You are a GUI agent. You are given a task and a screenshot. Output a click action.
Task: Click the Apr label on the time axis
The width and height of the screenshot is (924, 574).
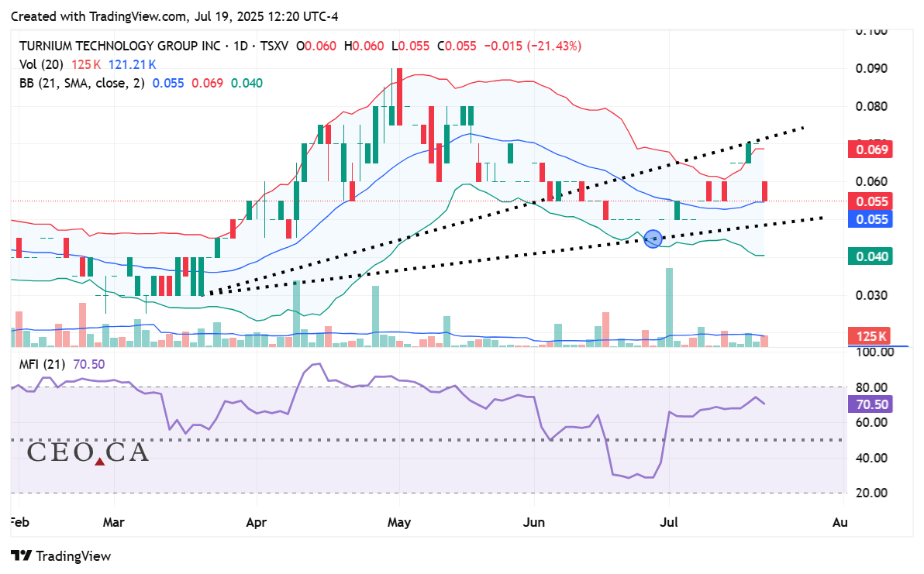click(257, 522)
